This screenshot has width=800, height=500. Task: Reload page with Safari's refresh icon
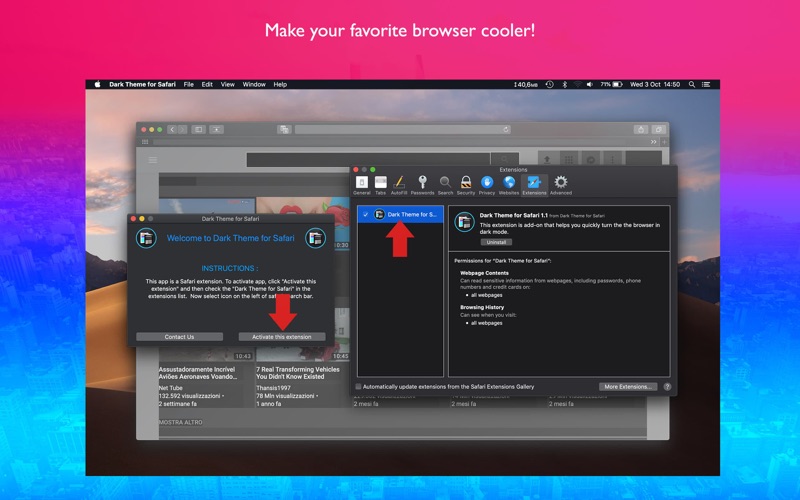pyautogui.click(x=506, y=130)
